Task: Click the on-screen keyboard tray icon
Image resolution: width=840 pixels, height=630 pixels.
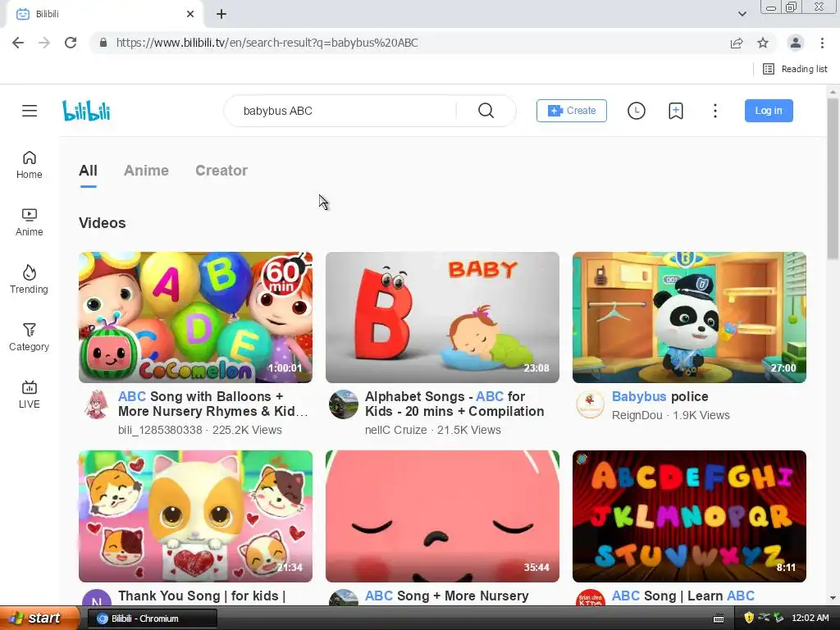Action: point(719,619)
